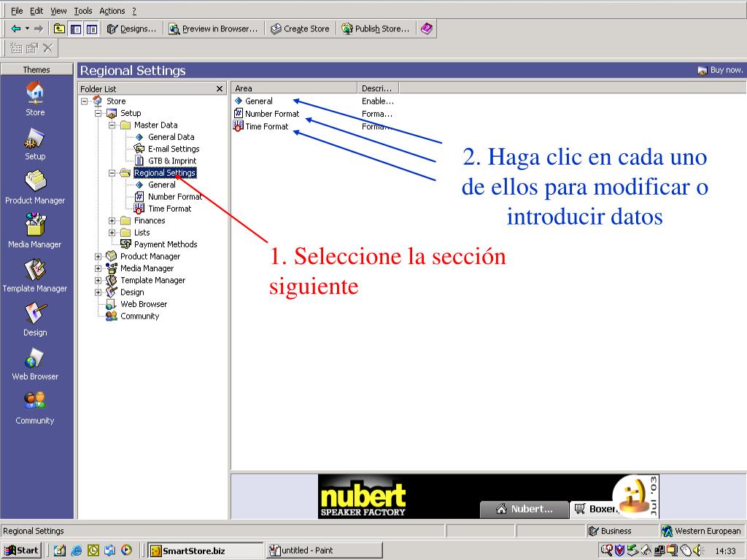
Task: Select GTB & Imprint in folder tree
Action: pos(172,161)
